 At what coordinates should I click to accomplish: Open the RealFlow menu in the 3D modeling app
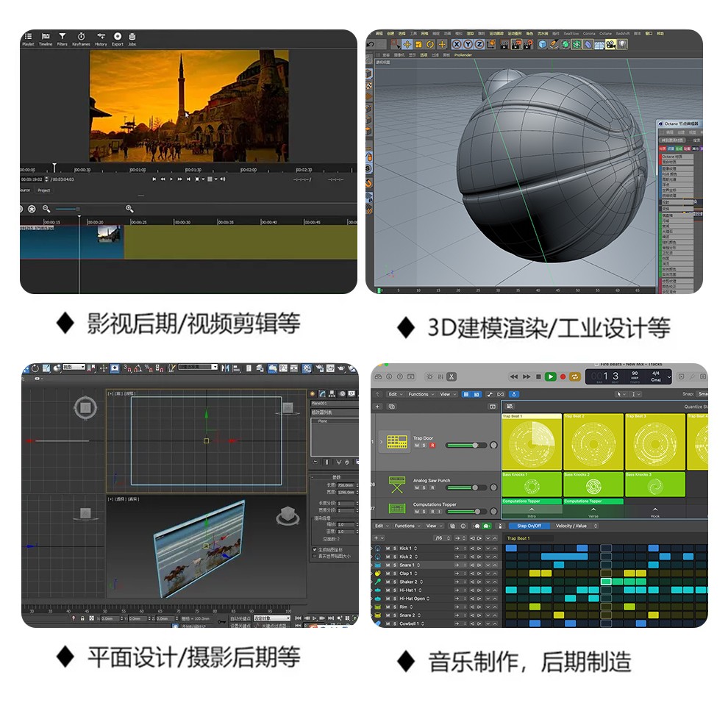(571, 33)
